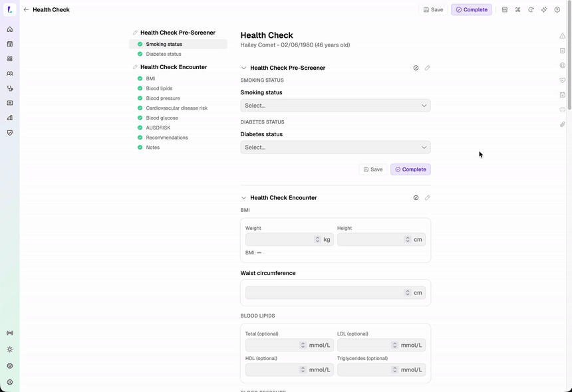The width and height of the screenshot is (572, 392).
Task: Click the printer icon in right rail
Action: coord(563,110)
